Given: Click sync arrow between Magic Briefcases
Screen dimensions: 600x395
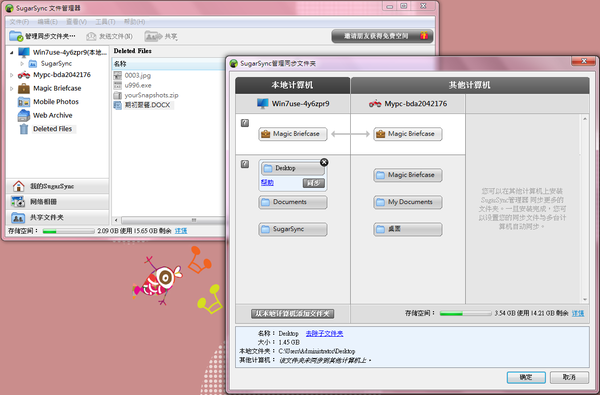Looking at the screenshot, I should [x=350, y=134].
